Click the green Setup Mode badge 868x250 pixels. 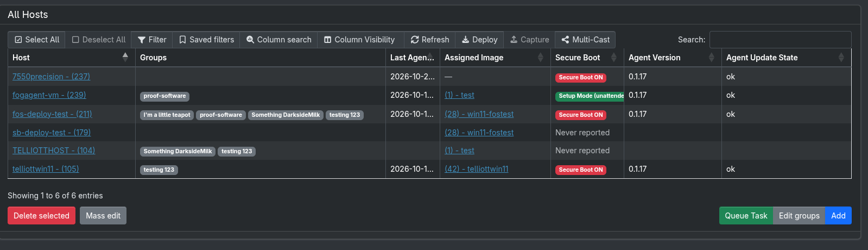[x=590, y=96]
